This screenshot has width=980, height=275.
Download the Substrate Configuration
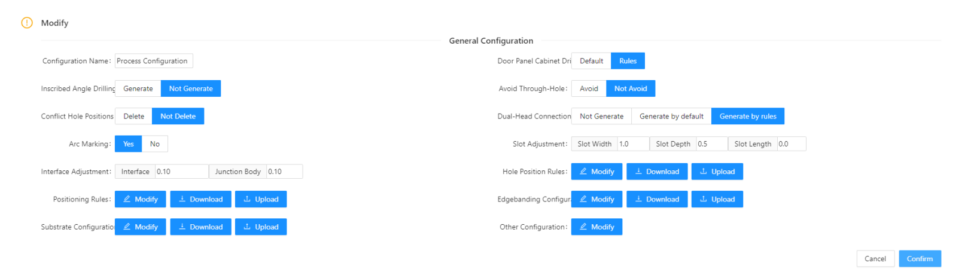coord(200,227)
